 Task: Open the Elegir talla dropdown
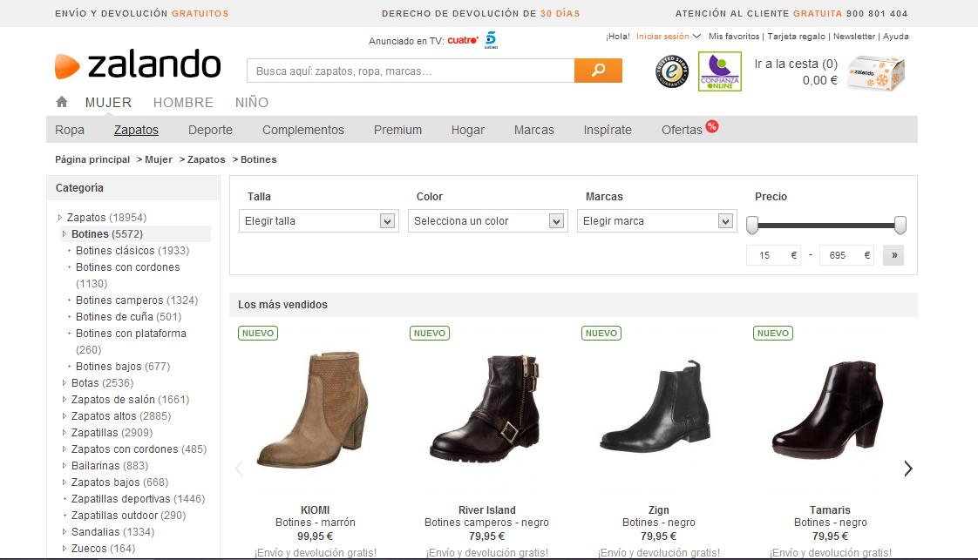coord(318,221)
